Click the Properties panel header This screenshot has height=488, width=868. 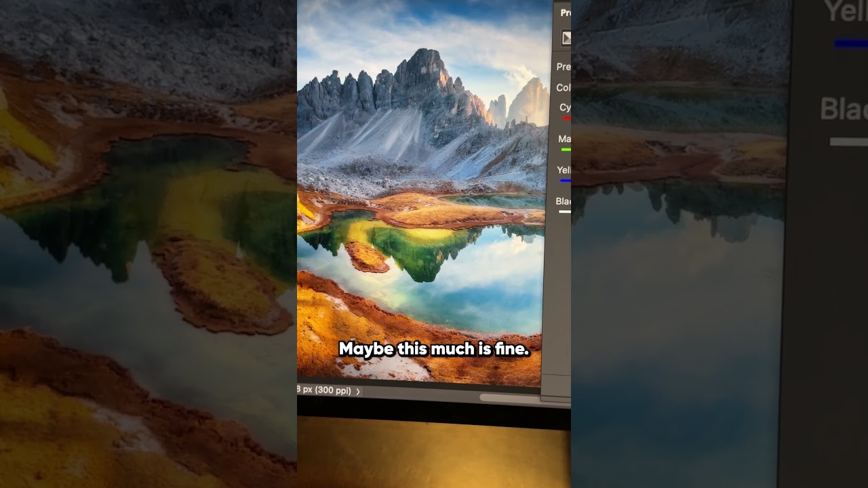(x=565, y=12)
